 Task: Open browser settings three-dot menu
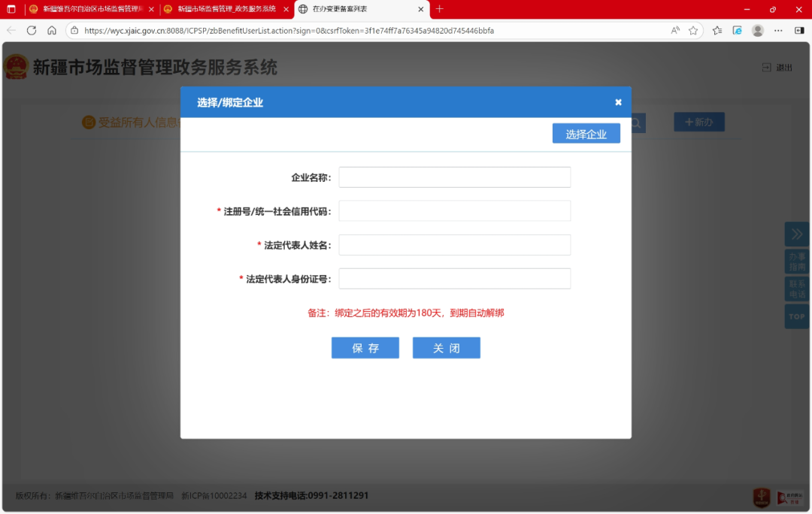click(x=778, y=31)
